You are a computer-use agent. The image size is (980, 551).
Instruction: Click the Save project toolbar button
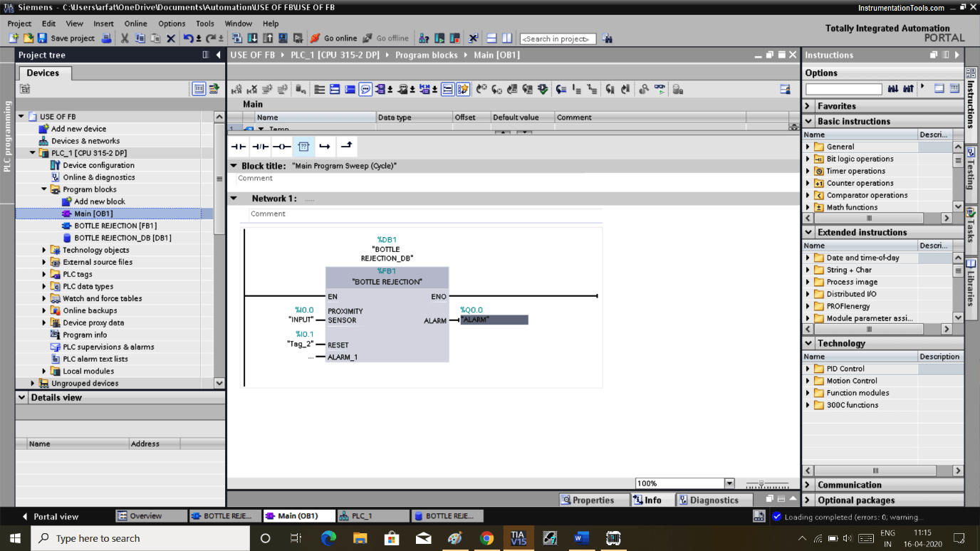pyautogui.click(x=66, y=38)
